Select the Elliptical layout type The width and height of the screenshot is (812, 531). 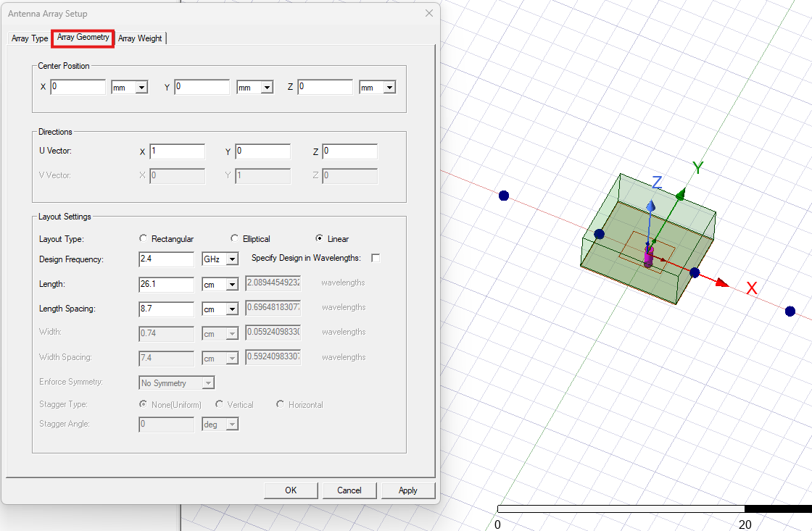click(x=235, y=238)
